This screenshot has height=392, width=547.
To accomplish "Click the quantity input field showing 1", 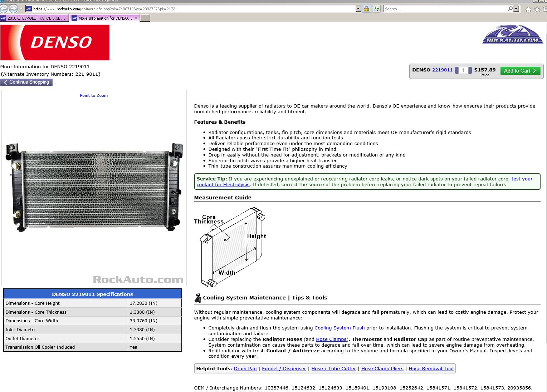I will [x=463, y=70].
